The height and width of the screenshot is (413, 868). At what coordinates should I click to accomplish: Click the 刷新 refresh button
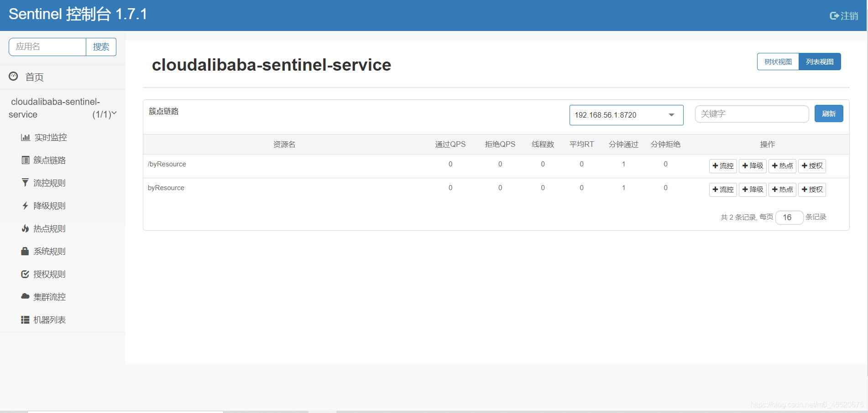(829, 114)
